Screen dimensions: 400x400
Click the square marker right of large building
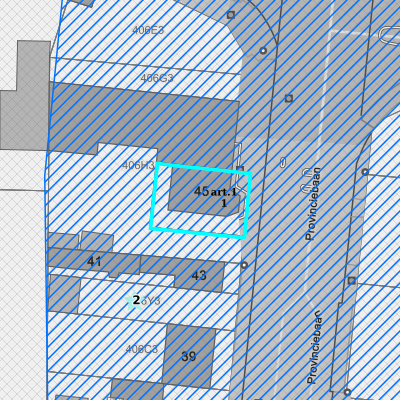pyautogui.click(x=289, y=98)
